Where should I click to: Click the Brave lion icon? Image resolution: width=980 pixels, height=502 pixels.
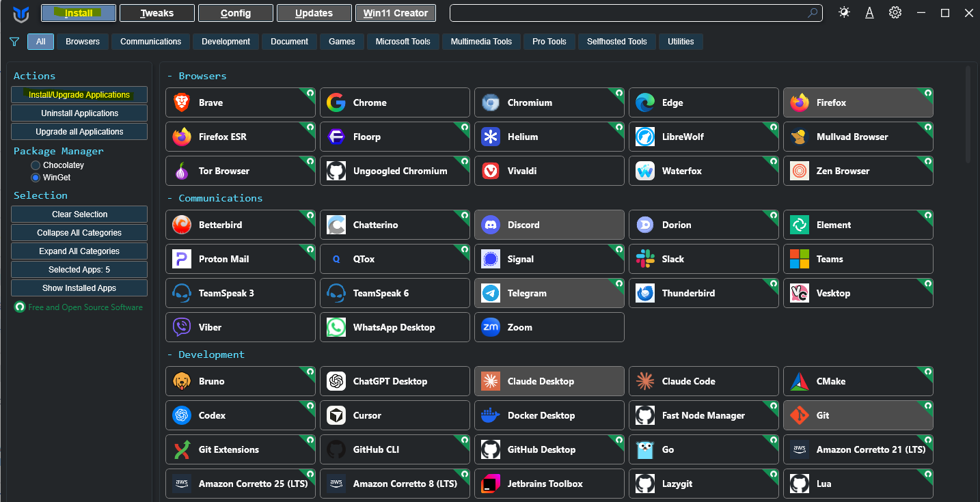(x=182, y=102)
